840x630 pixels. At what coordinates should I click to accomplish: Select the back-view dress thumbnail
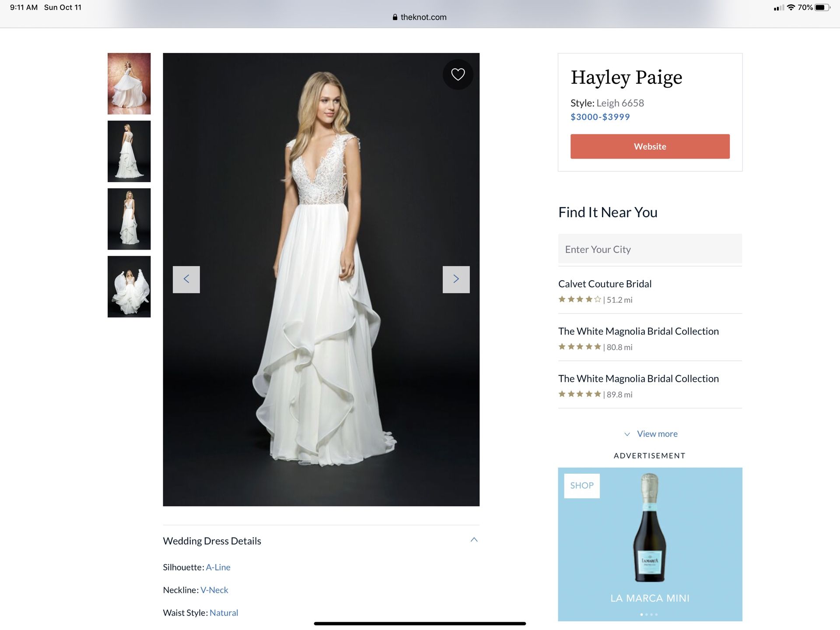pos(129,151)
